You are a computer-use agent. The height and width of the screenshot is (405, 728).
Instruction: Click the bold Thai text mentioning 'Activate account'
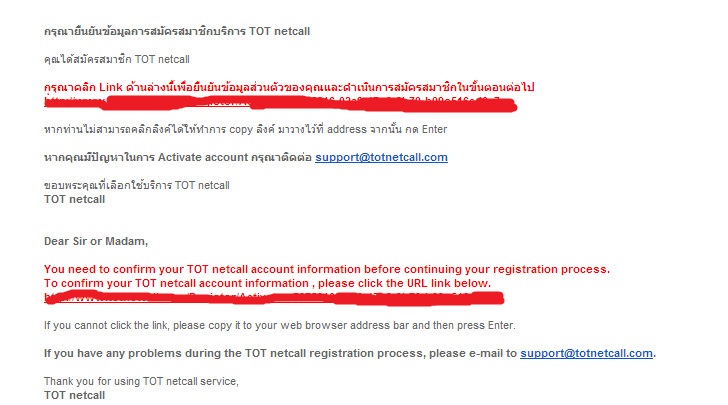pos(178,157)
